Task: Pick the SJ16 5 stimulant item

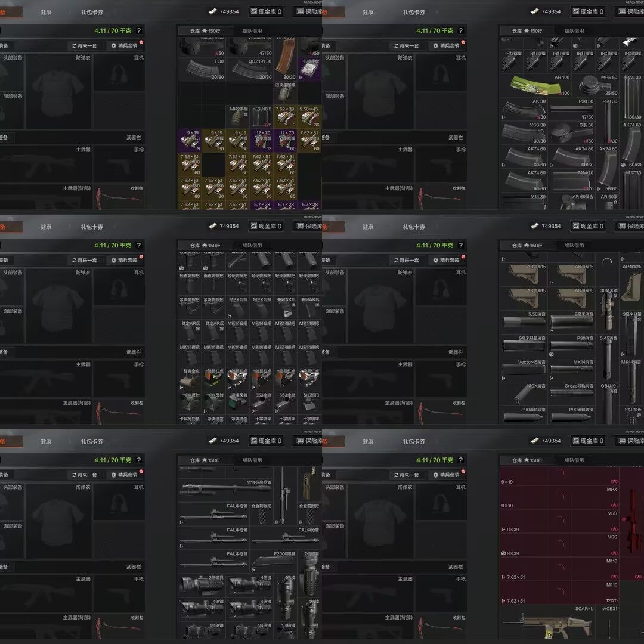Action: [261, 117]
